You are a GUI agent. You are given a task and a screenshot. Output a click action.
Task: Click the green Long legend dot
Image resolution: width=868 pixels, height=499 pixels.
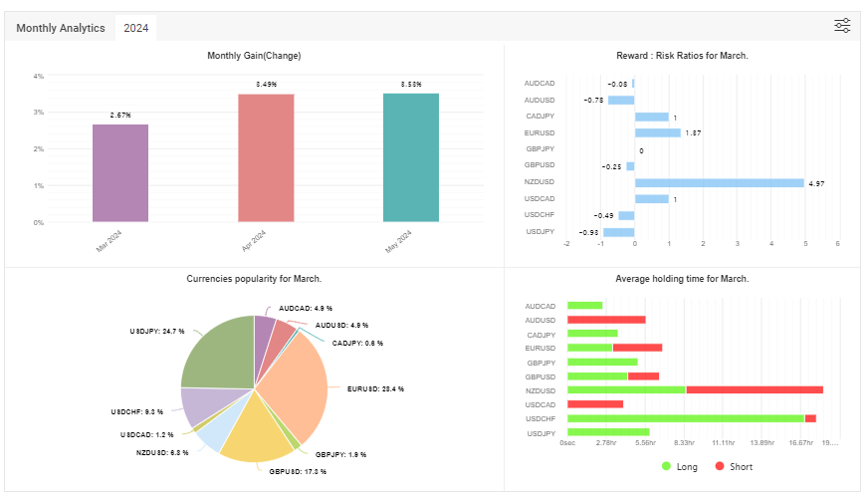point(666,466)
